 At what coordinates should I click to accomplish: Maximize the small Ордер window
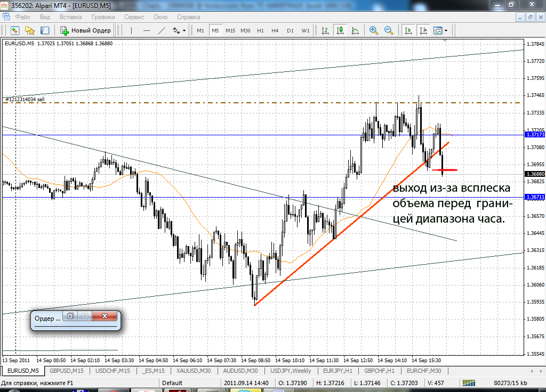click(85, 316)
